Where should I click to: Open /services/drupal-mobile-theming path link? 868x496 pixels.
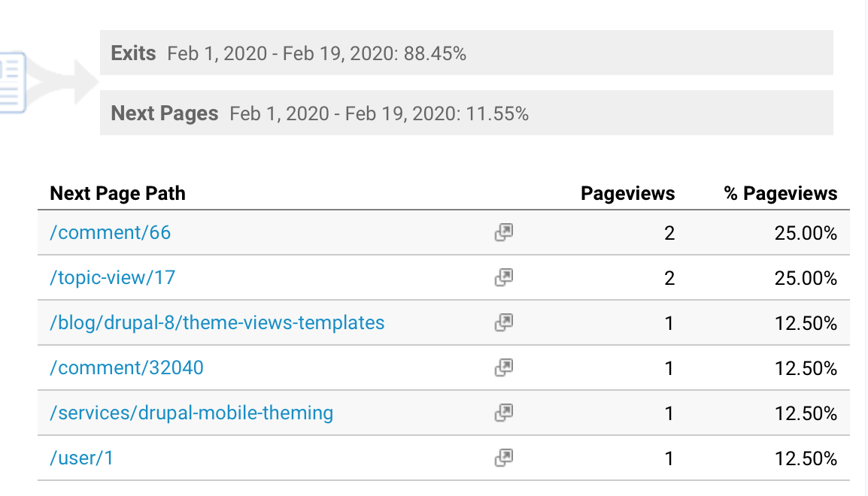[192, 413]
